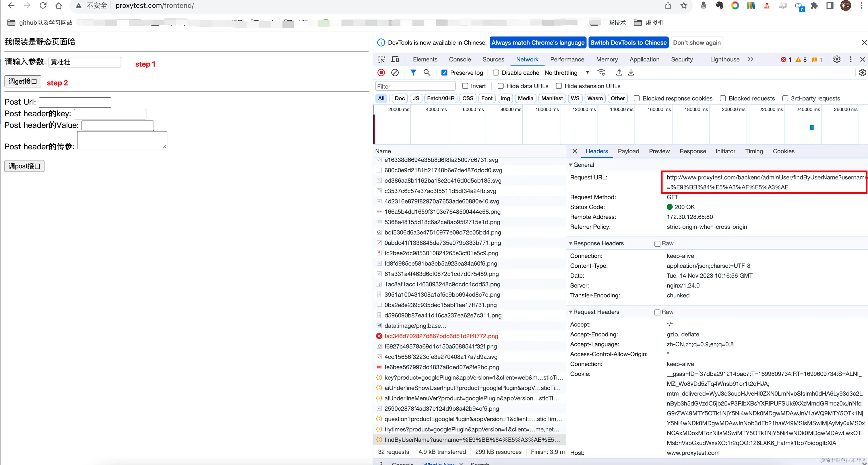The width and height of the screenshot is (868, 465).
Task: Click the stop recording network log icon
Action: click(381, 72)
